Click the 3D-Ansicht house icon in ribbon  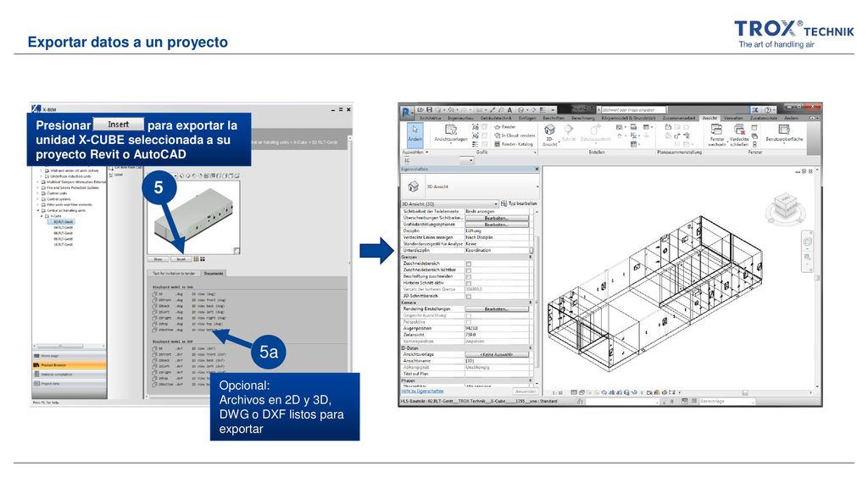click(x=549, y=130)
